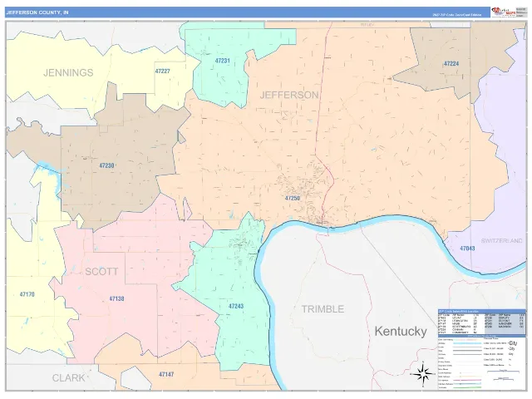
Task: Click the largest "City" sample in the legend
Action: coord(513,343)
